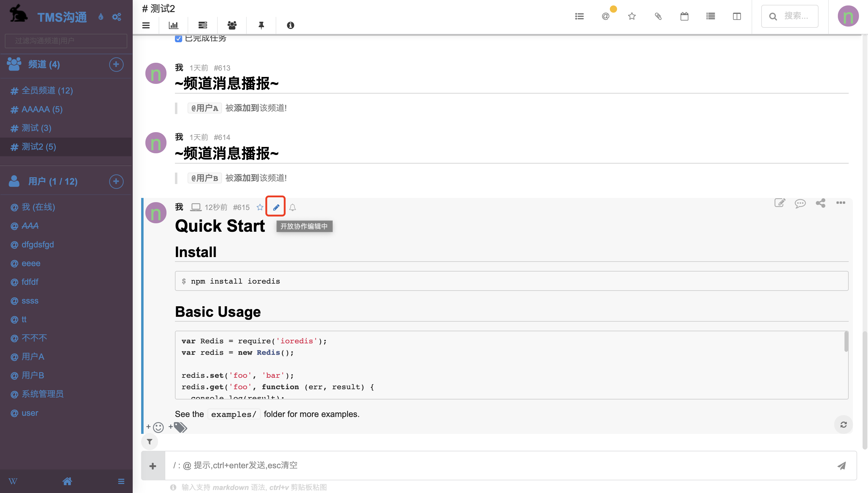The image size is (868, 493).
Task: Toggle sidebar menu icon in footer
Action: point(121,481)
